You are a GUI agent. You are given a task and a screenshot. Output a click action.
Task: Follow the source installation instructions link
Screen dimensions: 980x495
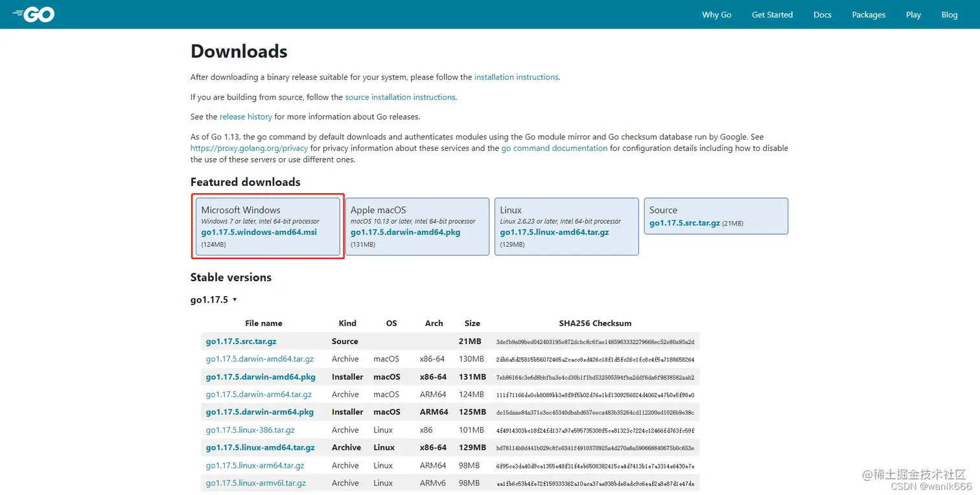pos(400,97)
